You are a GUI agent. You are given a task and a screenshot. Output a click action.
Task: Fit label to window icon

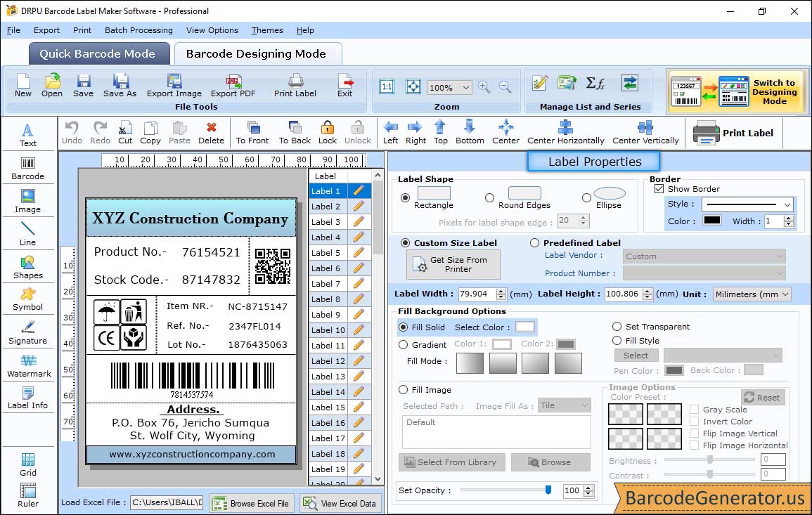413,86
